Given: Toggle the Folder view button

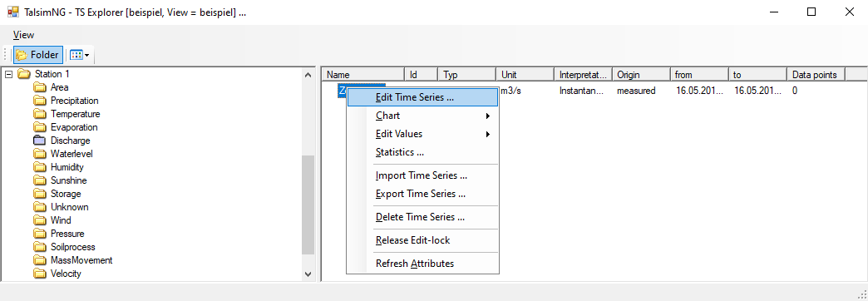Looking at the screenshot, I should click(37, 55).
